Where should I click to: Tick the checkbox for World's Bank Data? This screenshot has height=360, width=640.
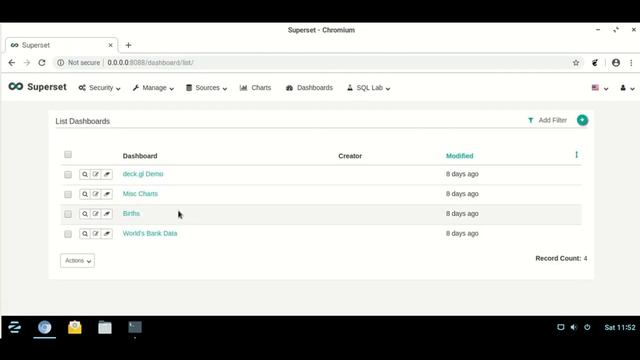68,234
